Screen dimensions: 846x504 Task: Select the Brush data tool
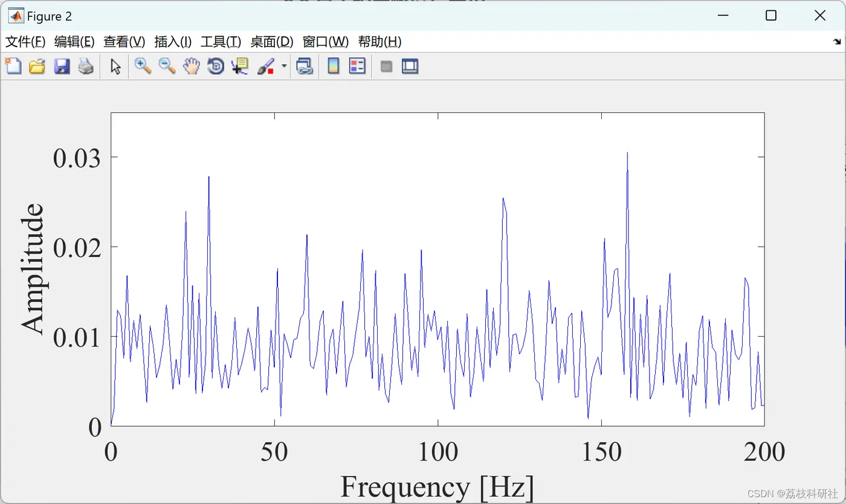[266, 66]
